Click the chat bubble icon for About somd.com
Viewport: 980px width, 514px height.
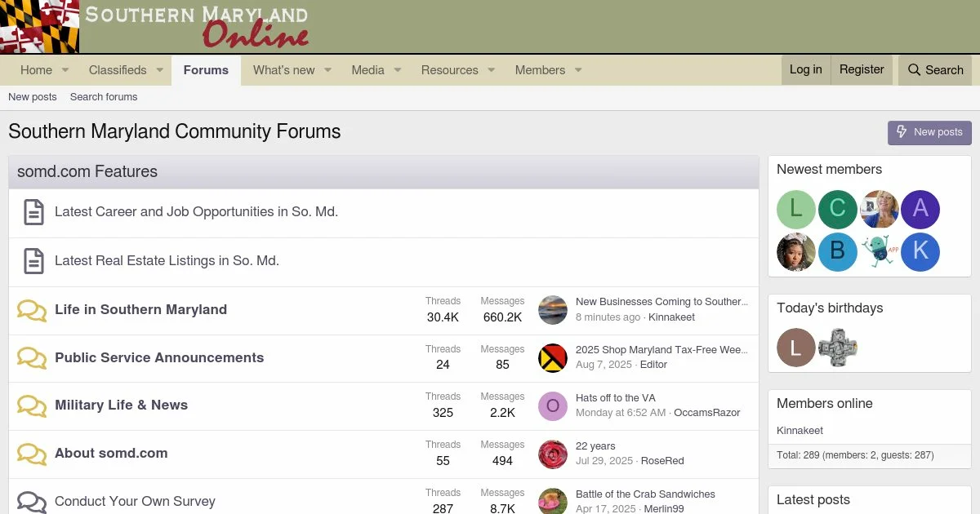32,454
